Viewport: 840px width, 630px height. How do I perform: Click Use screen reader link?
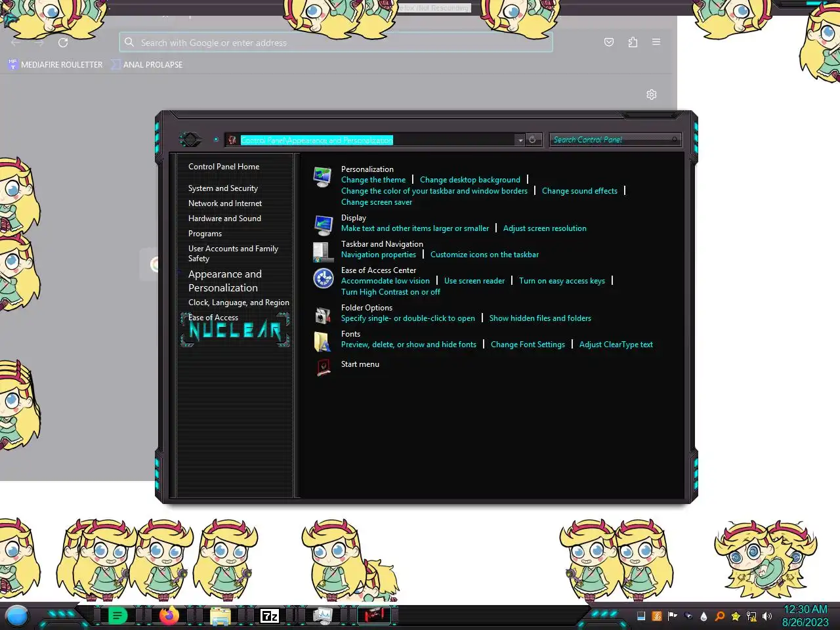(x=474, y=281)
